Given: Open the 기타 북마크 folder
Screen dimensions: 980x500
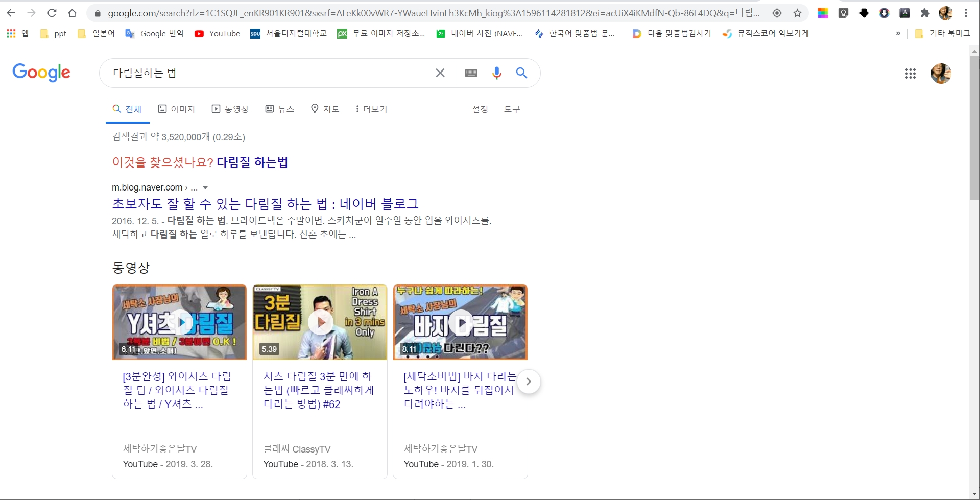Looking at the screenshot, I should coord(942,34).
